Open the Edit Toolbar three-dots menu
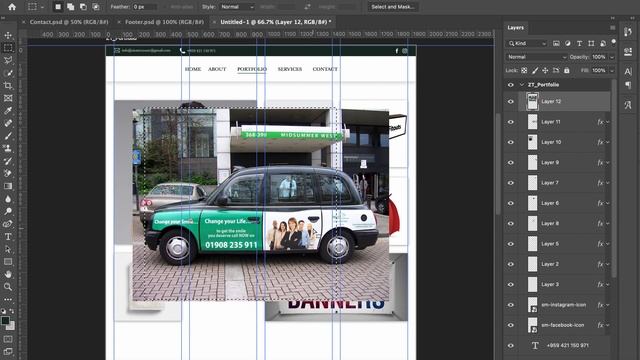This screenshot has height=360, width=640. 8,299
